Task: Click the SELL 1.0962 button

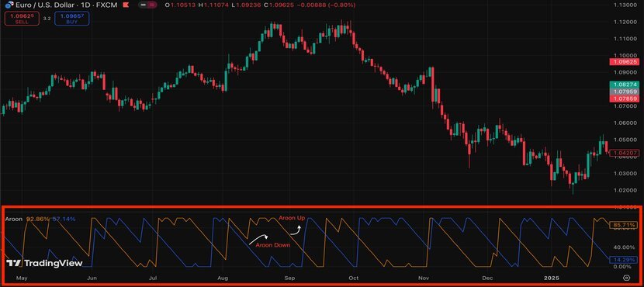Action: [22, 19]
